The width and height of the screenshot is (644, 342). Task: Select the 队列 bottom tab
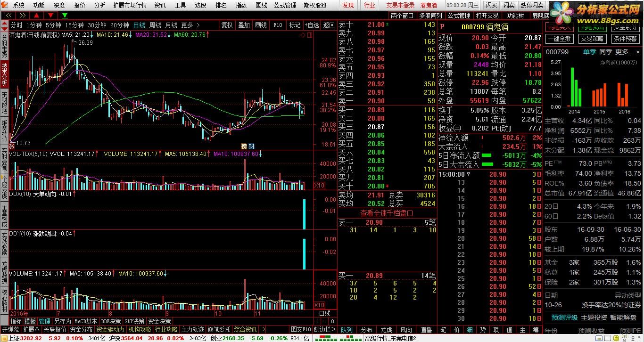tap(347, 330)
